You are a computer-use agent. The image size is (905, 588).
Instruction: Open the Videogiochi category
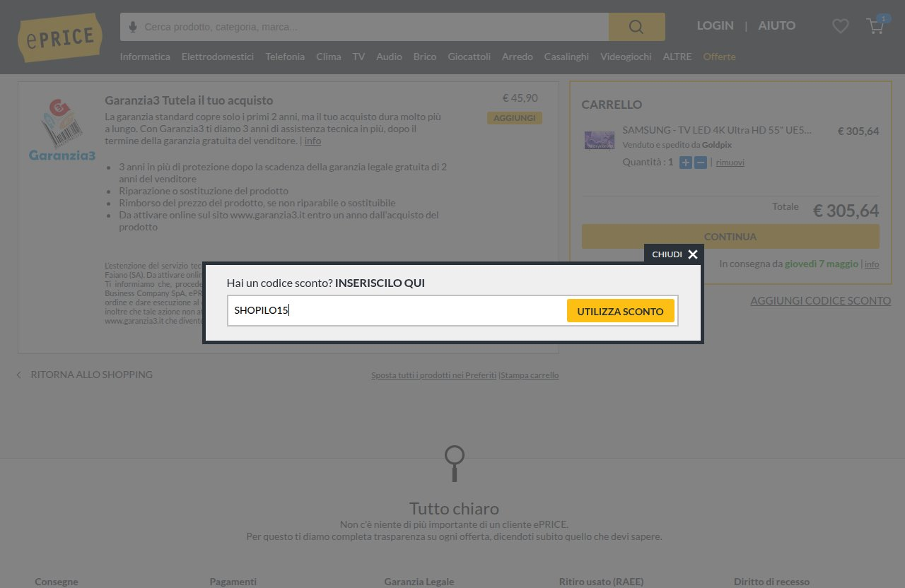pos(626,57)
